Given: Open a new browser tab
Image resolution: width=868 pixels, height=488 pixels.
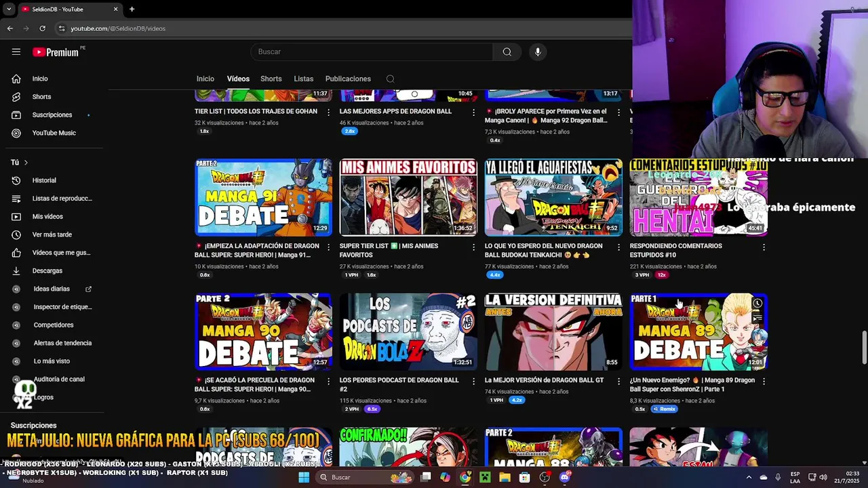Looking at the screenshot, I should point(132,9).
